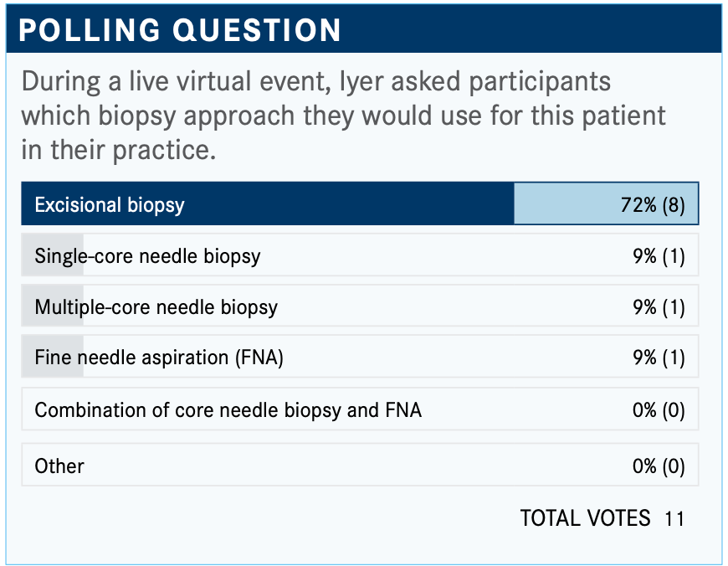Viewport: 728px width, 566px height.
Task: Choose Combination of core needle biopsy and FNA
Action: tap(228, 410)
